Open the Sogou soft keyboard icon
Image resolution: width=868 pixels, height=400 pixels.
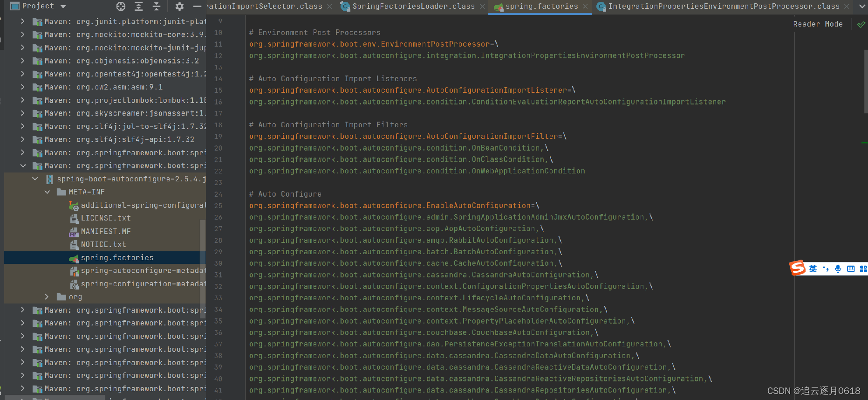pos(851,269)
